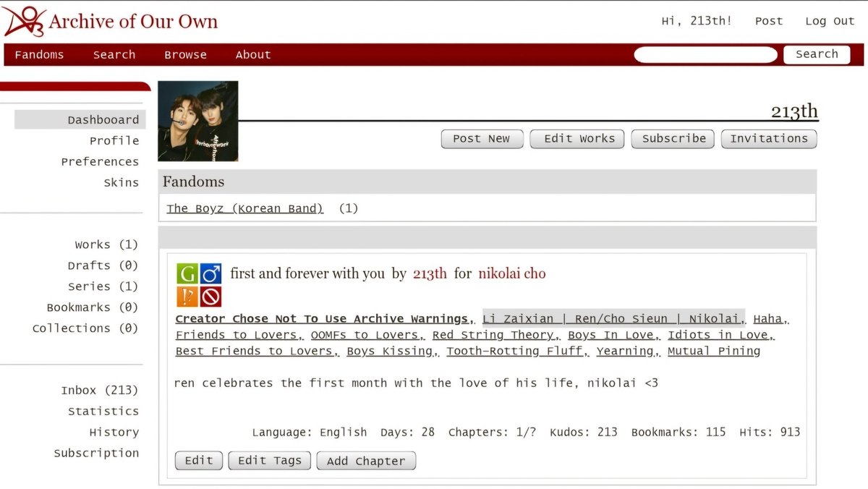Click the white Search button
The height and width of the screenshot is (489, 868).
coord(817,54)
